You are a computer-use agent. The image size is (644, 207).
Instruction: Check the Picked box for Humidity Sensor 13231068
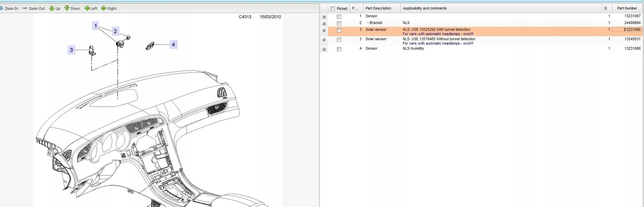coord(339,49)
